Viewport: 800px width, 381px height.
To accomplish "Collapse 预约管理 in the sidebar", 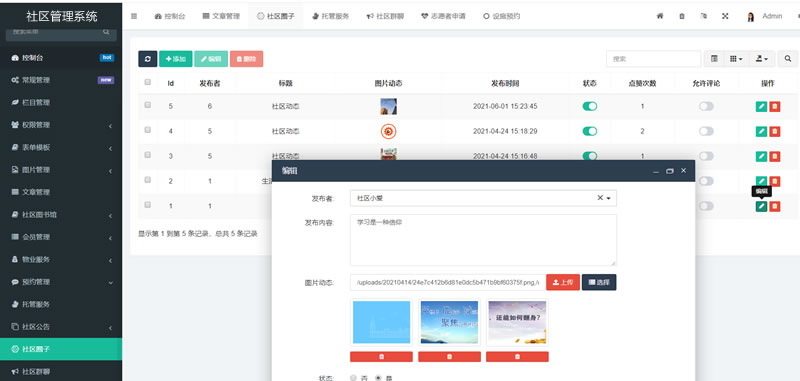I will 61,282.
